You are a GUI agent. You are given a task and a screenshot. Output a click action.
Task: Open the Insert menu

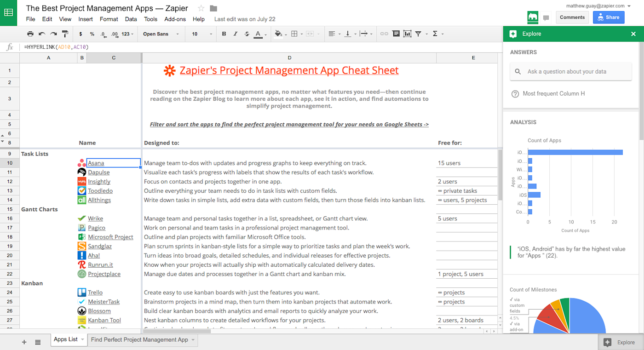coord(86,19)
